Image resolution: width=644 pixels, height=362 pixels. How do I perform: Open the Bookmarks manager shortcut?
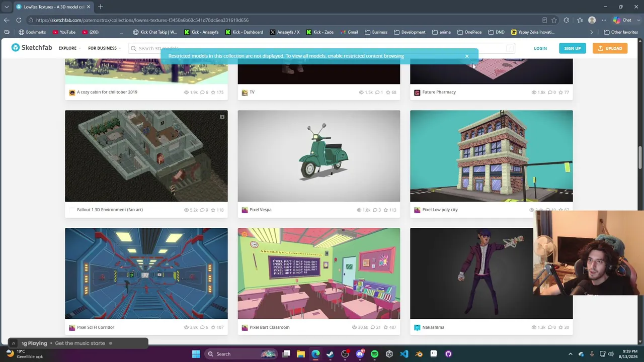32,32
